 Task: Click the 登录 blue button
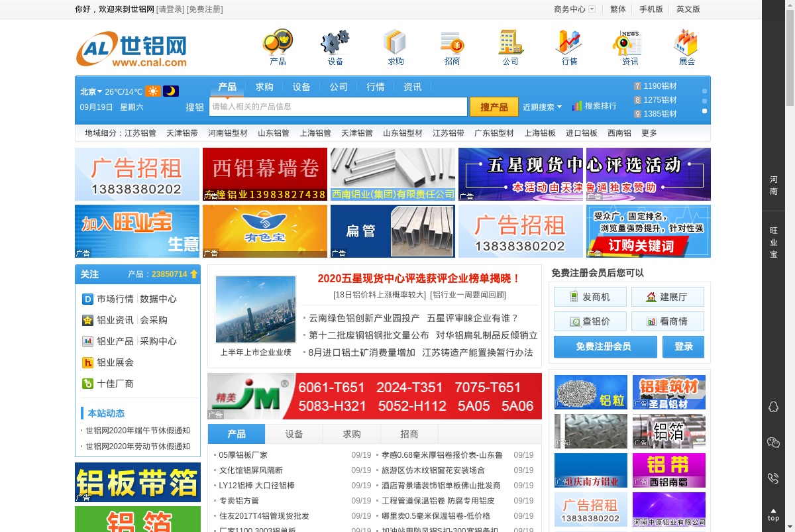point(684,346)
